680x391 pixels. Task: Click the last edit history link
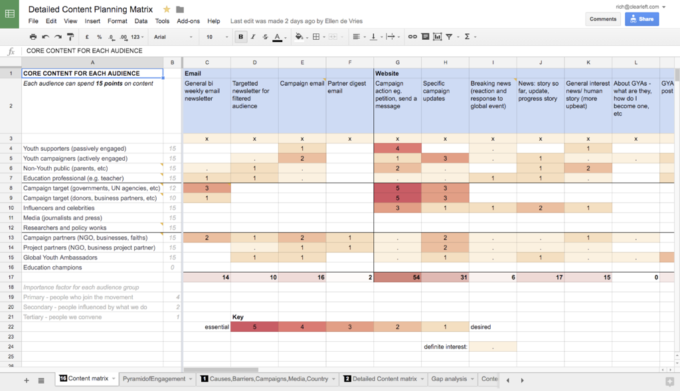pos(296,21)
